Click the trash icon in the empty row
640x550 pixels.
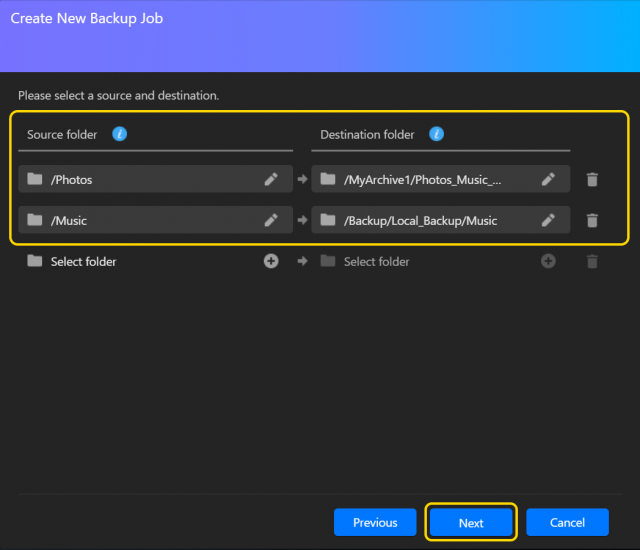point(592,261)
